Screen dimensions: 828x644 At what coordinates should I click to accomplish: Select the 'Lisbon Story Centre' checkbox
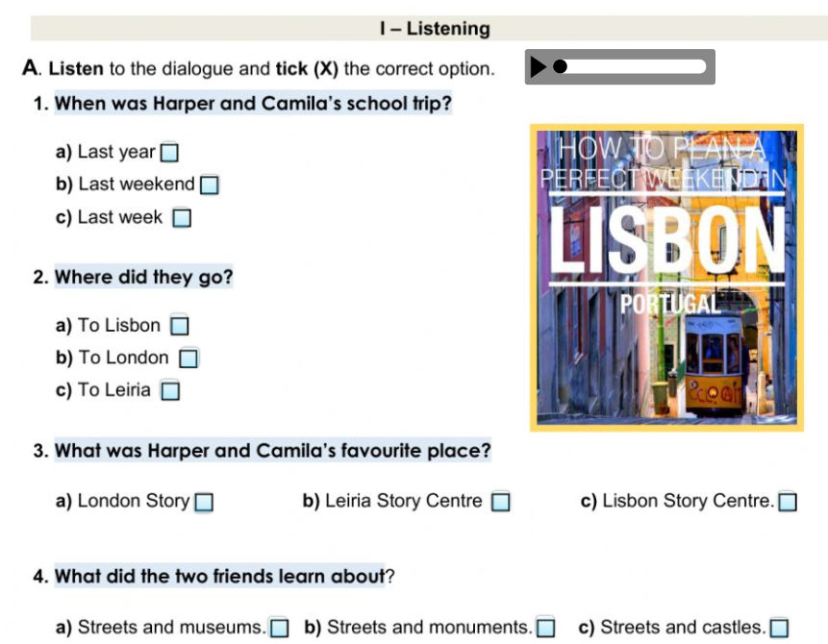click(x=788, y=502)
